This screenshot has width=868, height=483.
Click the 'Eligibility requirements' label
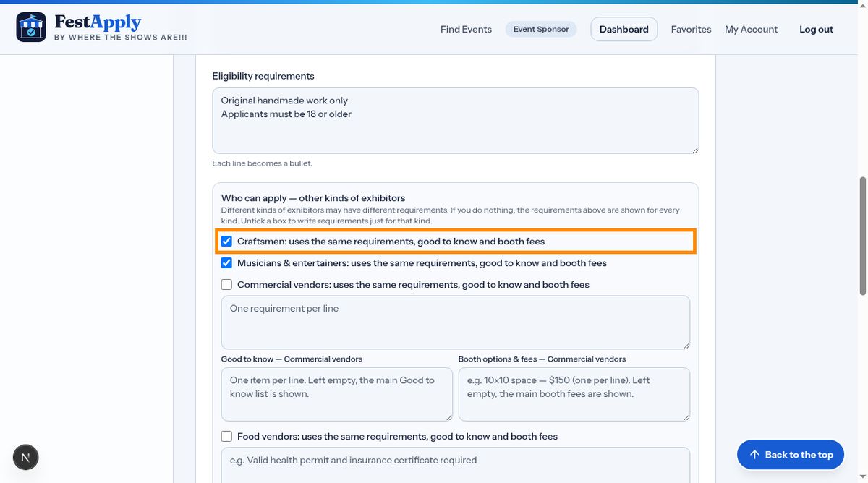[x=263, y=76]
